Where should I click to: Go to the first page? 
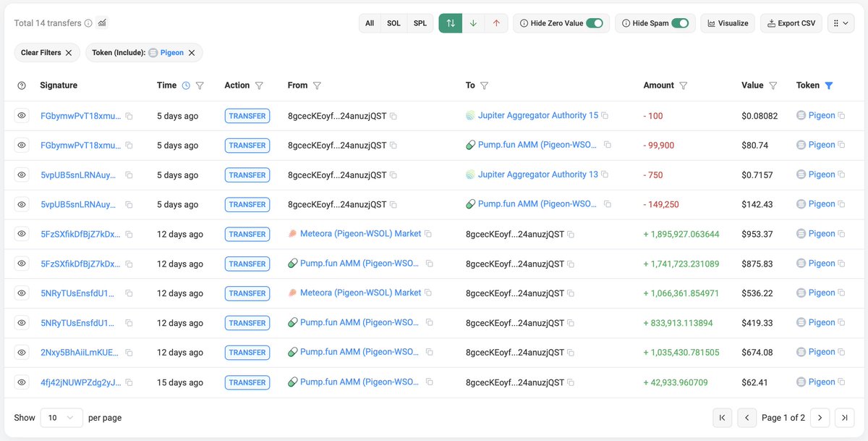(x=722, y=417)
